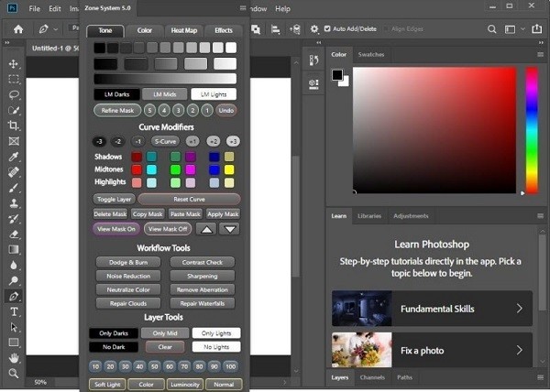Turn on View Mask On
Viewport: 550px width, 392px height.
pos(115,229)
